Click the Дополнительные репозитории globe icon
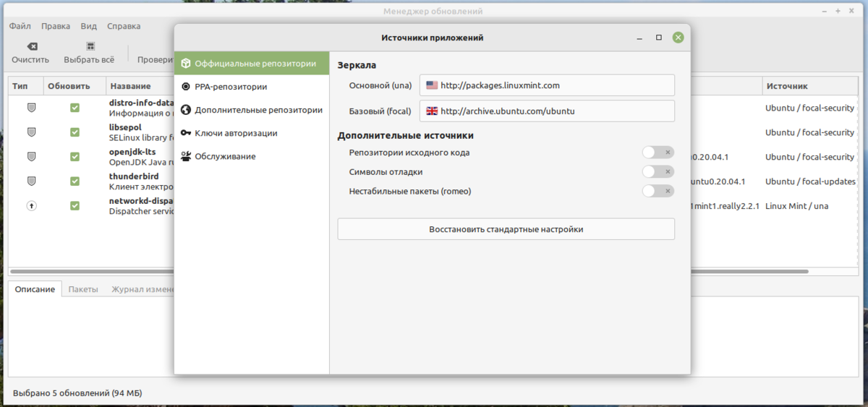This screenshot has height=407, width=868. point(186,110)
